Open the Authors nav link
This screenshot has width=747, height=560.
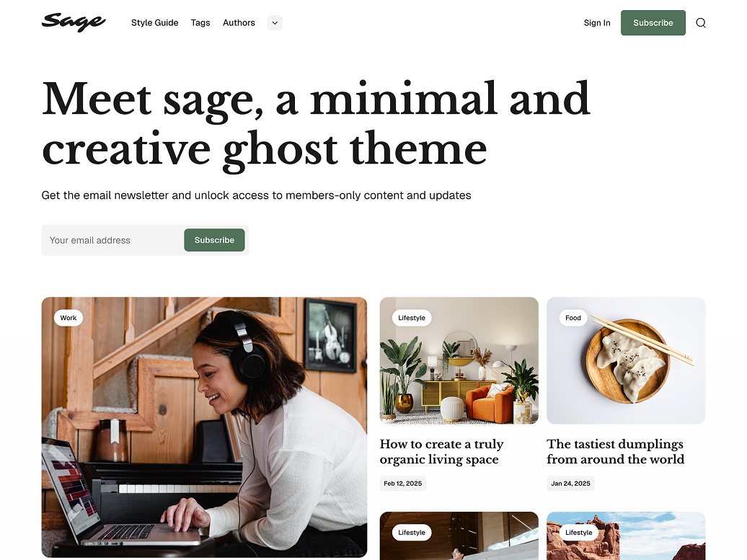(x=239, y=23)
